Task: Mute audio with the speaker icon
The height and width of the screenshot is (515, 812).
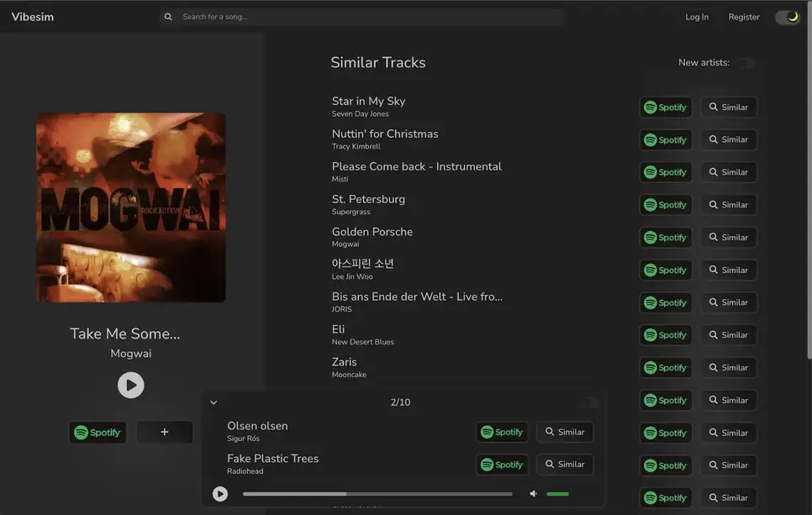Action: pyautogui.click(x=533, y=494)
